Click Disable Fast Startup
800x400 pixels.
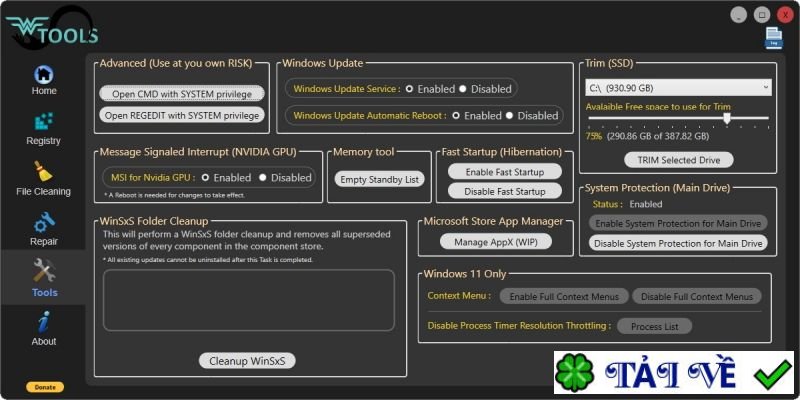(x=505, y=191)
